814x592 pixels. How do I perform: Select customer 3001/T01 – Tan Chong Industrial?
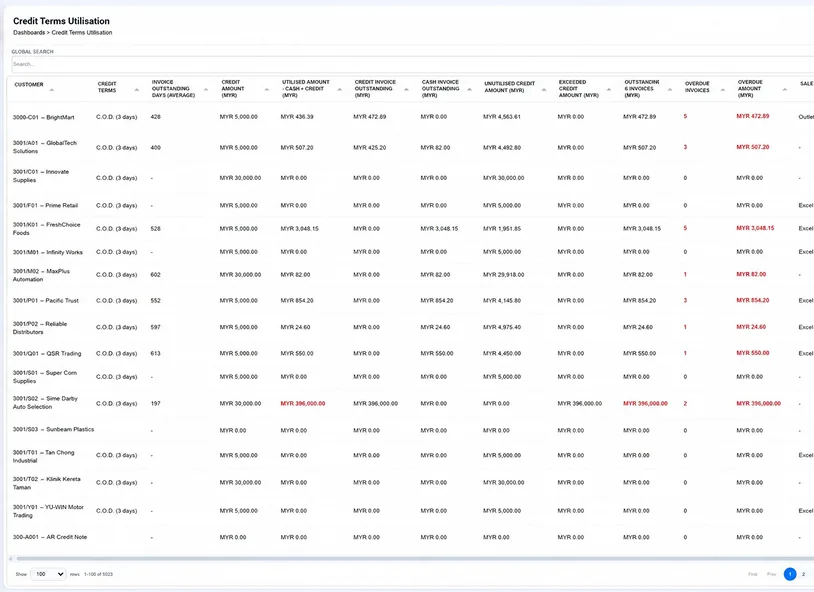click(x=44, y=456)
